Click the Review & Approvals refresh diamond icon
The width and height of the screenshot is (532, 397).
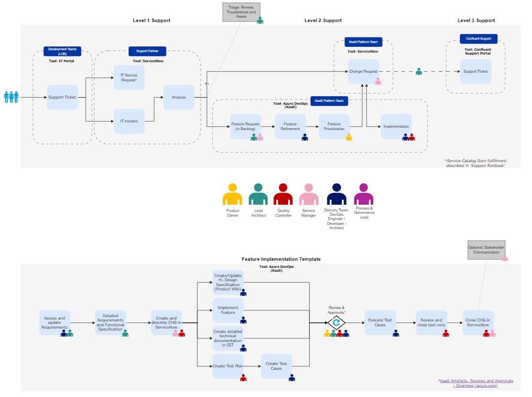[336, 322]
